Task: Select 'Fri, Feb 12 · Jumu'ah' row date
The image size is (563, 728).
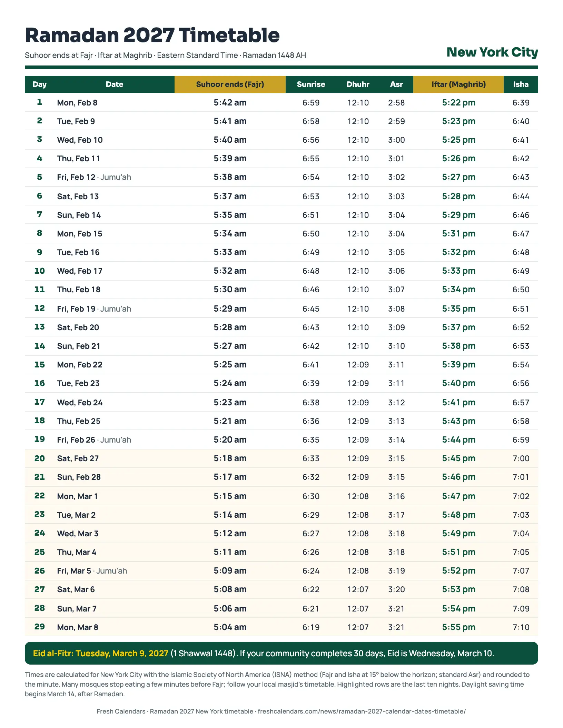Action: click(94, 177)
